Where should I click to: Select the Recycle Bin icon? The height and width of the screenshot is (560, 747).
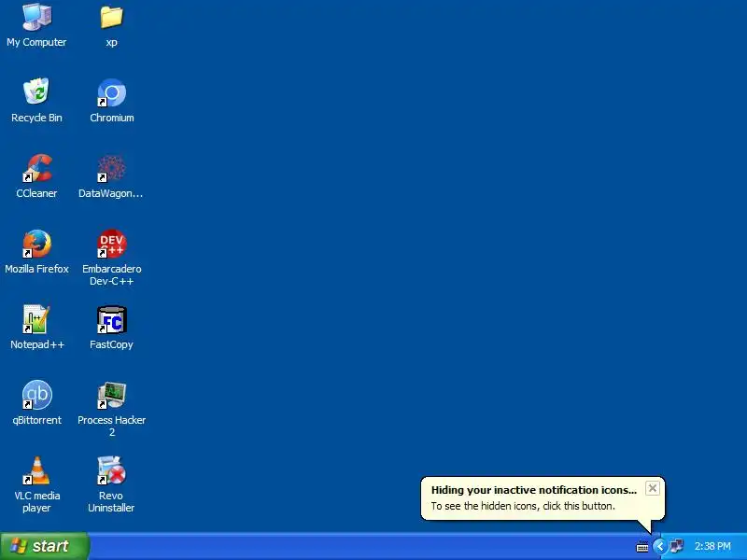click(x=36, y=91)
